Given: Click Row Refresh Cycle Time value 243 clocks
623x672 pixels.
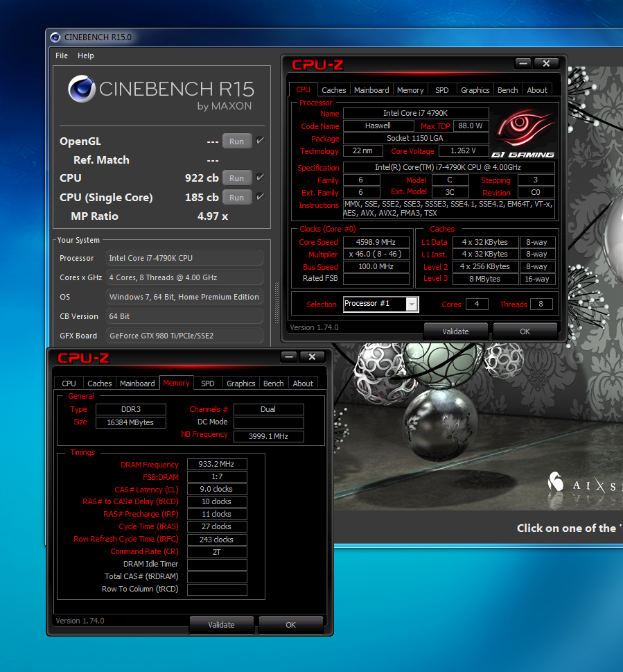Looking at the screenshot, I should click(217, 540).
